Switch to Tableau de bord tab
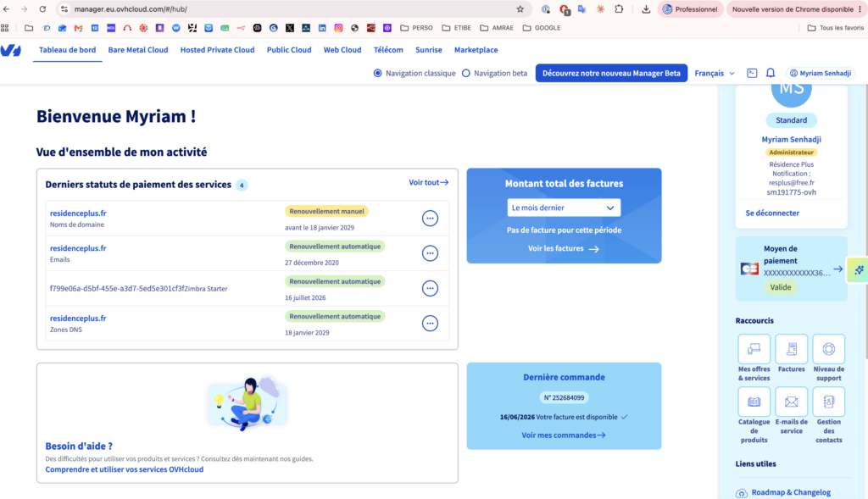The width and height of the screenshot is (868, 499). [68, 50]
